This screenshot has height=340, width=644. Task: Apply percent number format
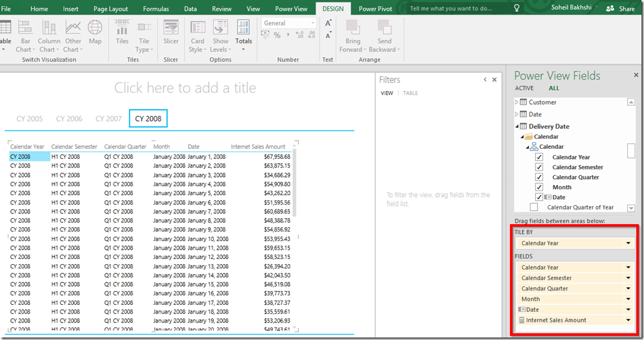point(278,35)
